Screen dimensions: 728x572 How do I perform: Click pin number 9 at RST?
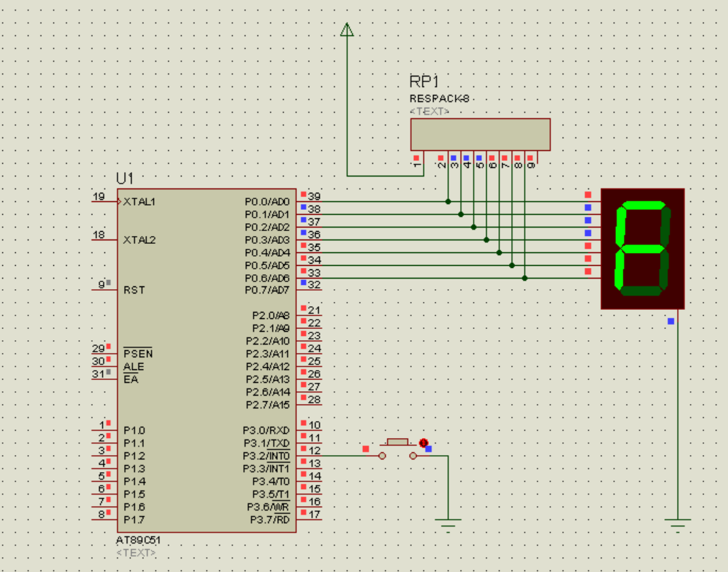coord(101,285)
